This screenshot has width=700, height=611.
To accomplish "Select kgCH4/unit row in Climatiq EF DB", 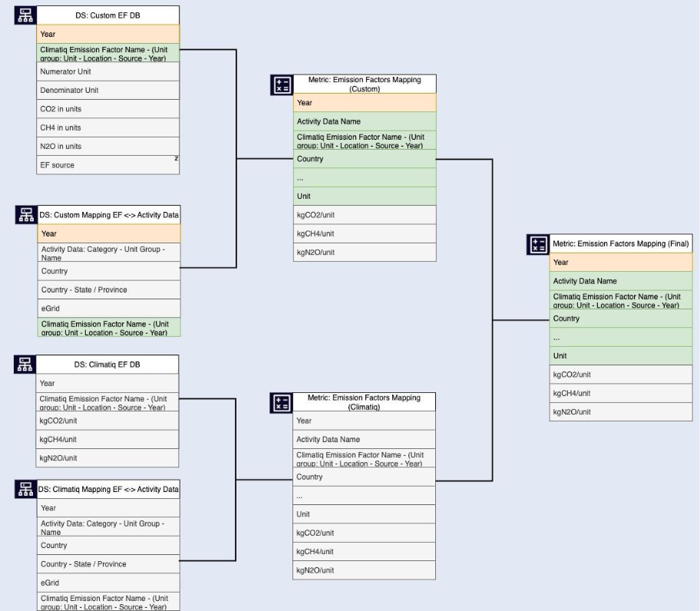I will (x=107, y=439).
